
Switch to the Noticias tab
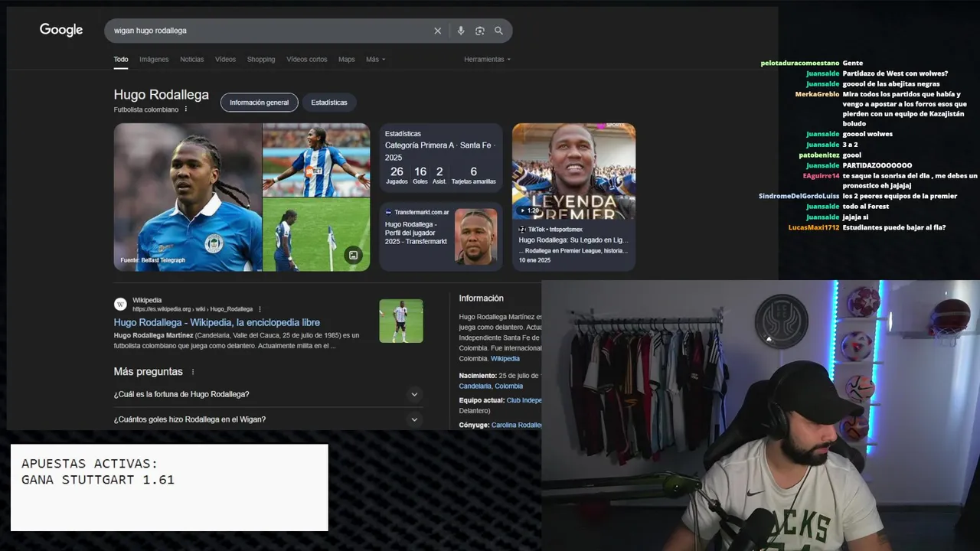tap(192, 60)
